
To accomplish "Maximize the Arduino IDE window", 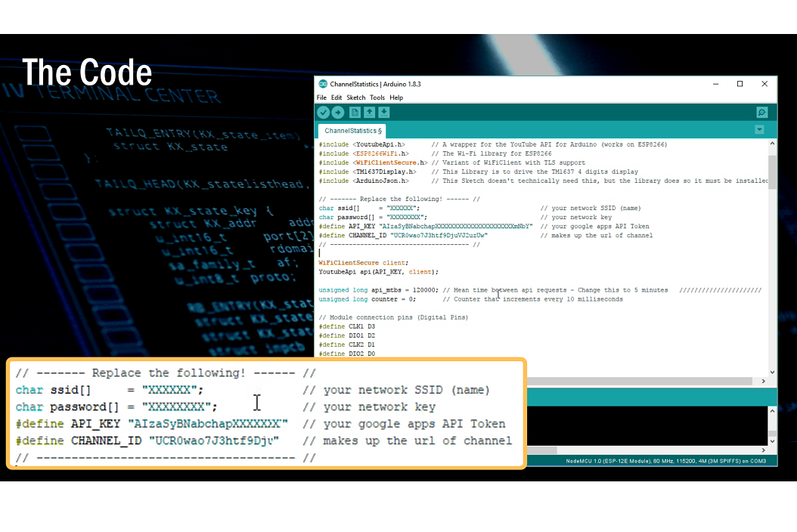I will click(740, 84).
